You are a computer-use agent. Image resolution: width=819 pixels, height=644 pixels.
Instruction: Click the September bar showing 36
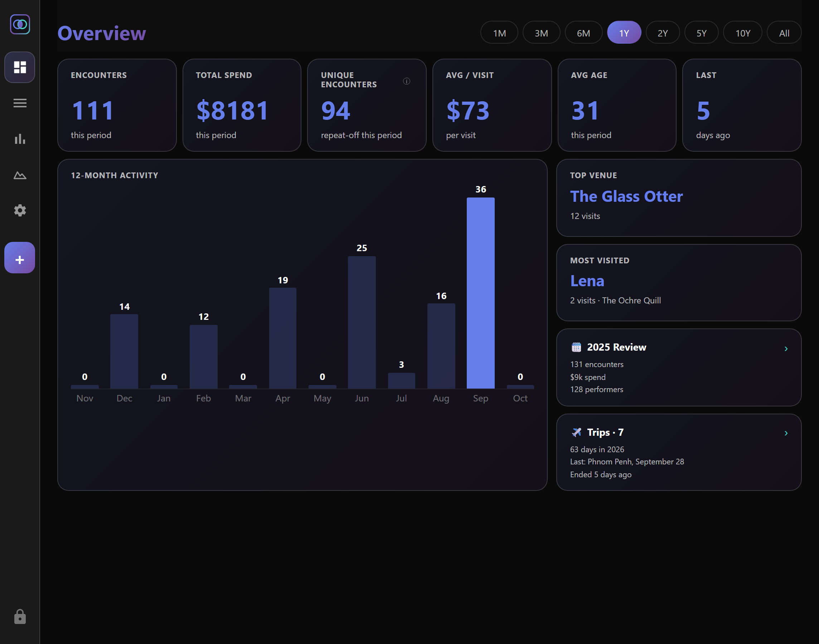pyautogui.click(x=480, y=293)
